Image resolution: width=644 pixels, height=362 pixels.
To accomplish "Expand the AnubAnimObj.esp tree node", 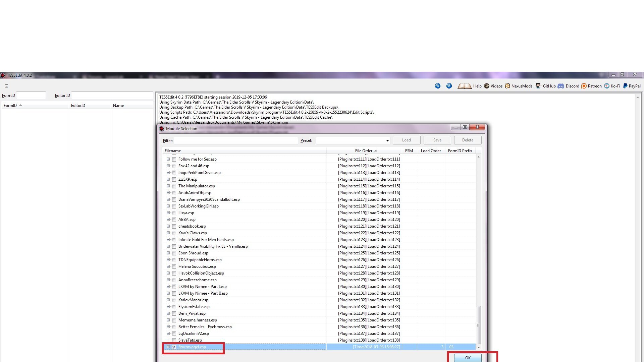I will [x=168, y=193].
